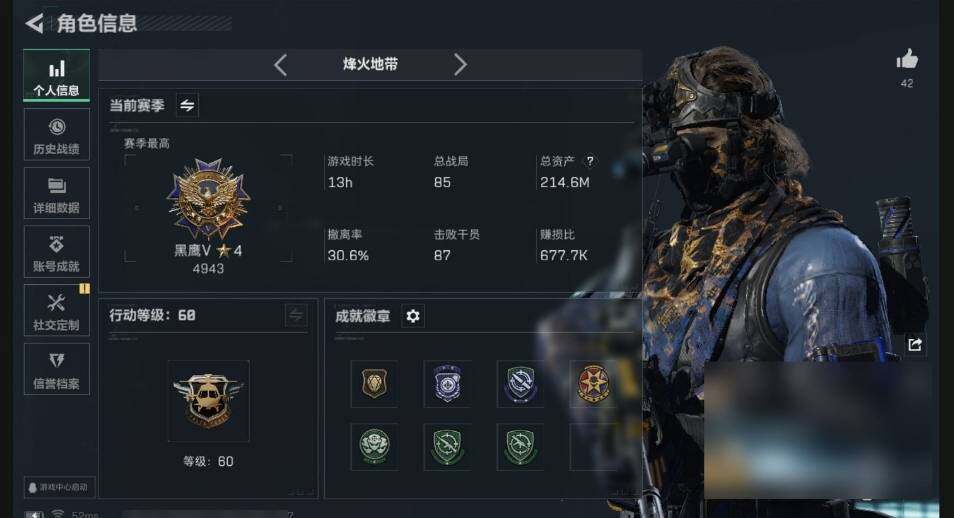Switch to previous mode with left chevron
Image resolution: width=954 pixels, height=518 pixels.
[280, 65]
